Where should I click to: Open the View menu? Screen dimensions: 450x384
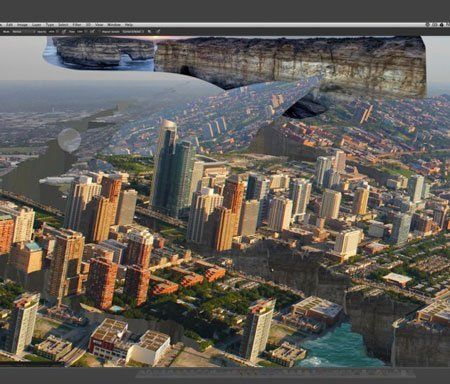[x=99, y=25]
